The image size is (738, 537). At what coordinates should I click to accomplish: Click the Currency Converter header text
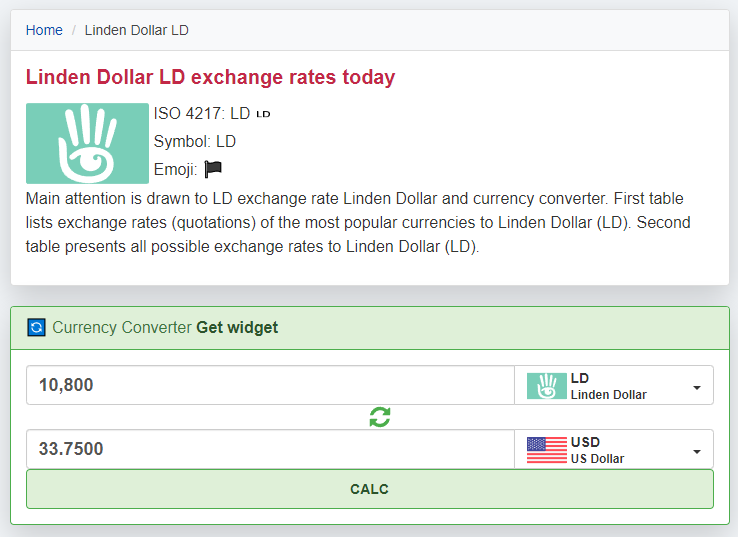pyautogui.click(x=122, y=327)
